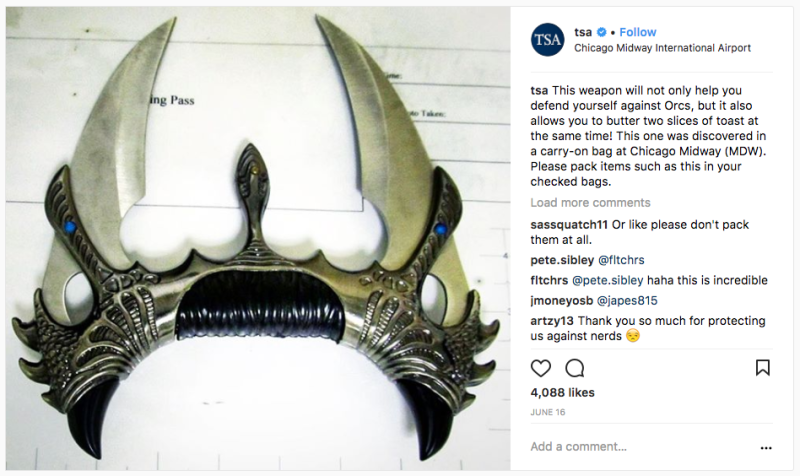
Task: Open the @japes815 mention
Action: click(627, 300)
